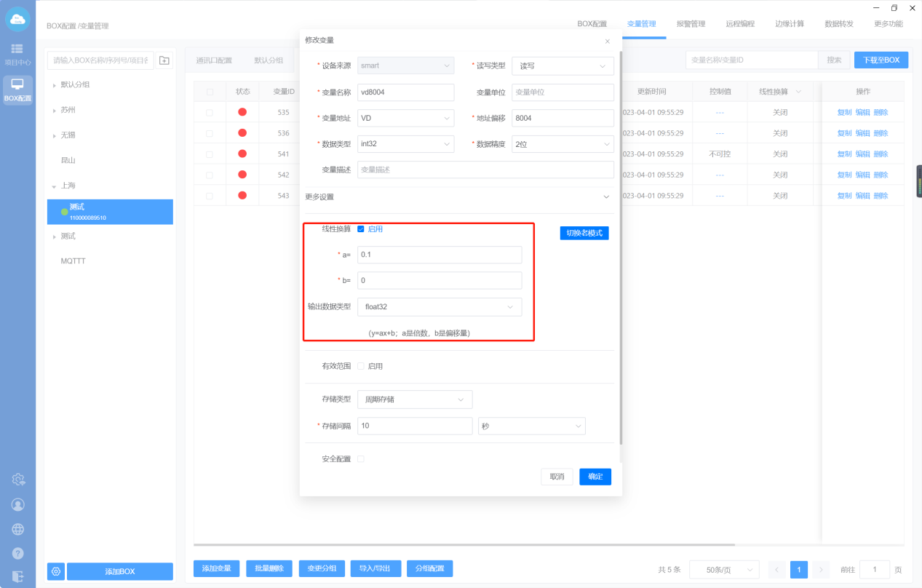Tick the 安全配置 checkbox
The height and width of the screenshot is (588, 922).
(361, 459)
